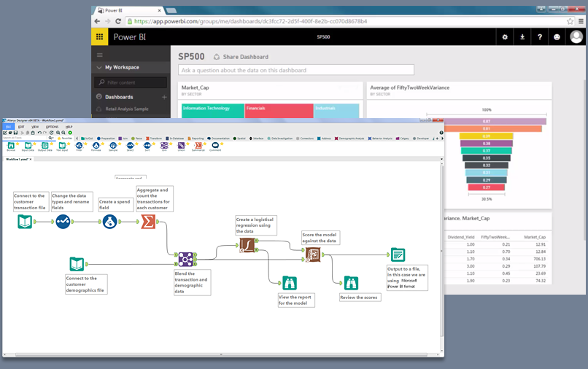588x369 pixels.
Task: Click the Q&A question box on SP500 dashboard
Action: coord(296,70)
